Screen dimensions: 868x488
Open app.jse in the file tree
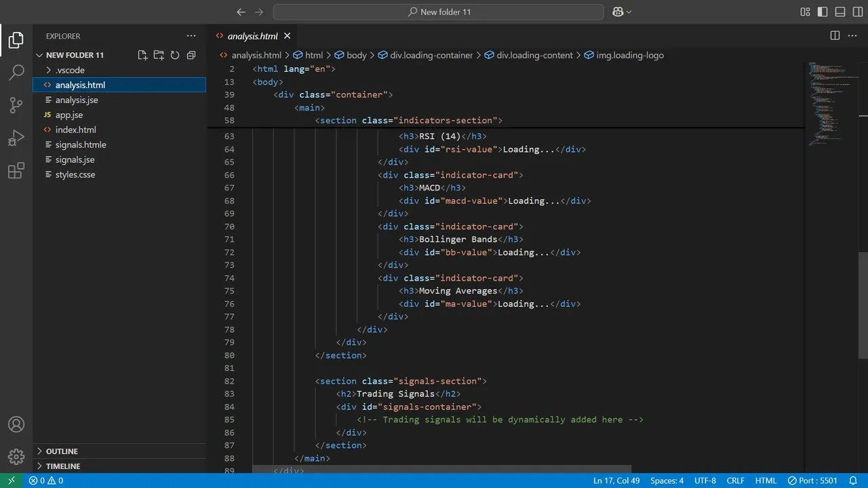pyautogui.click(x=119, y=115)
